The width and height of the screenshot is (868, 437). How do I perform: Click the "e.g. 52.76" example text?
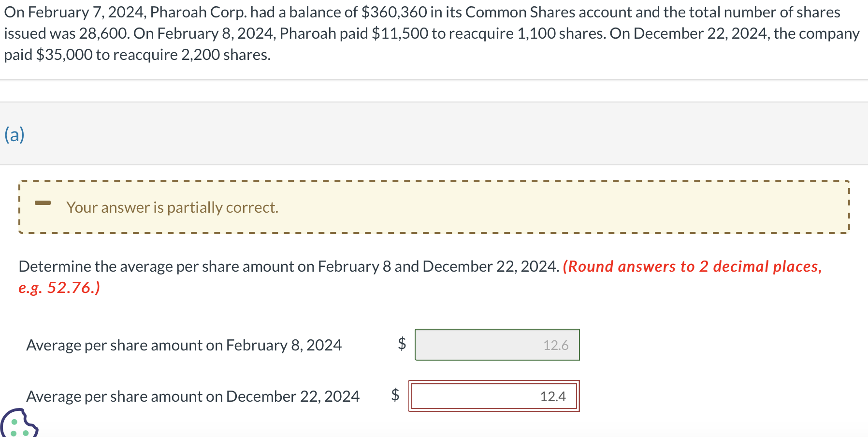(x=59, y=288)
